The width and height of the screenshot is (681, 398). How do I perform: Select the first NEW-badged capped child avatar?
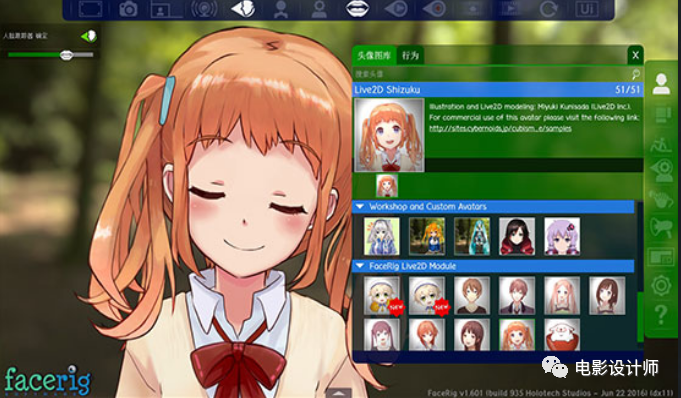pos(381,295)
